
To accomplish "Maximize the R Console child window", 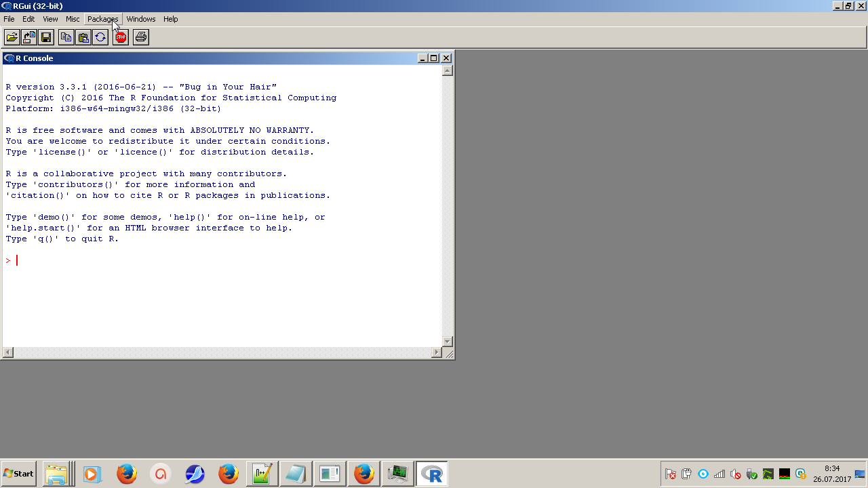I will 434,58.
